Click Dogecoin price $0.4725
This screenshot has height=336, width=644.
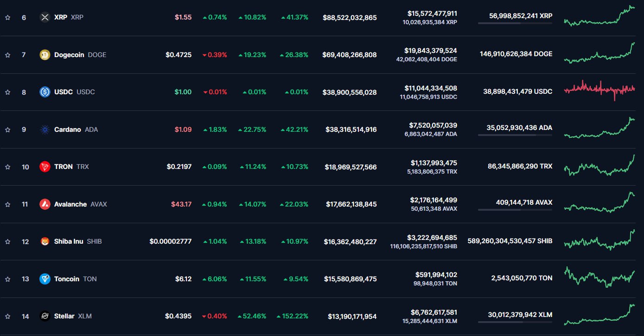pyautogui.click(x=179, y=55)
